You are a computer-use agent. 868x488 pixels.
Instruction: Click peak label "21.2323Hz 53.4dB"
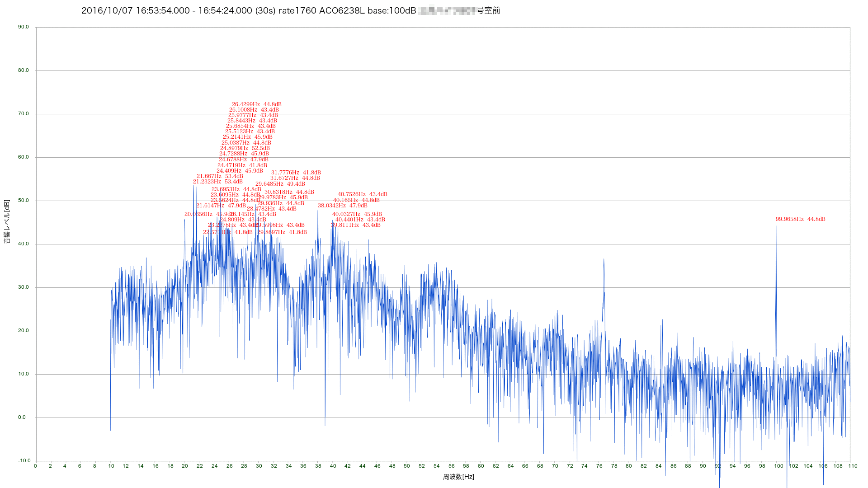pyautogui.click(x=218, y=182)
